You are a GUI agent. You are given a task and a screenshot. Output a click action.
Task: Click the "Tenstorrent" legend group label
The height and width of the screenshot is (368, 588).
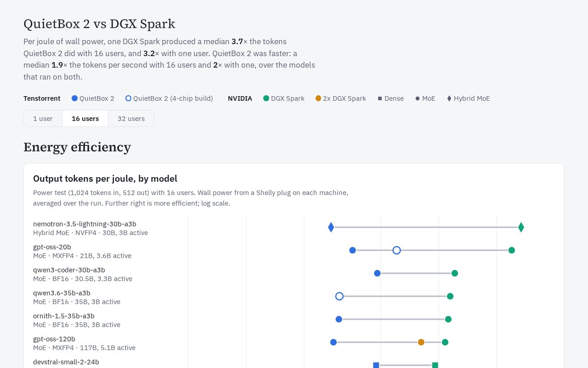coord(42,98)
